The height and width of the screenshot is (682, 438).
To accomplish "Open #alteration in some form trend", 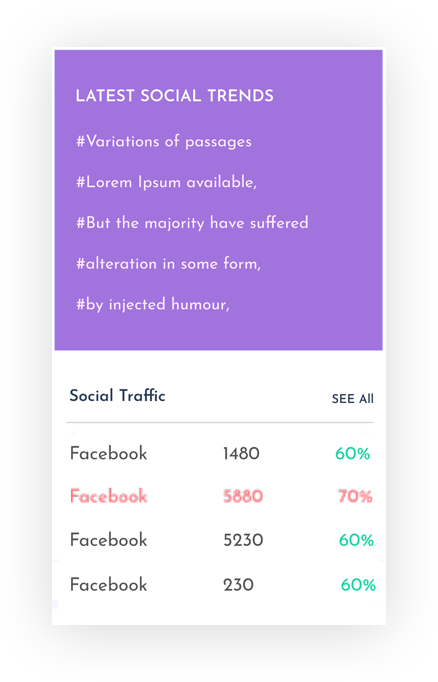I will 168,264.
